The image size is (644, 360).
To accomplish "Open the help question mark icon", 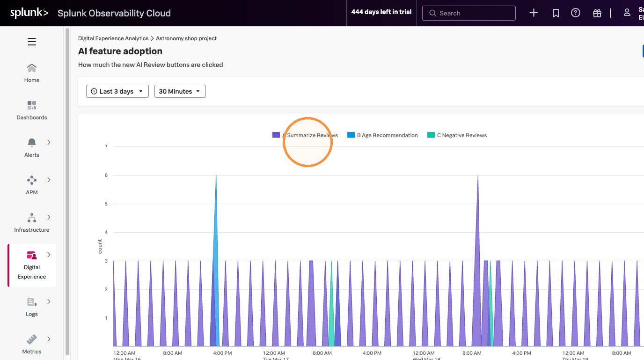I will pyautogui.click(x=576, y=13).
